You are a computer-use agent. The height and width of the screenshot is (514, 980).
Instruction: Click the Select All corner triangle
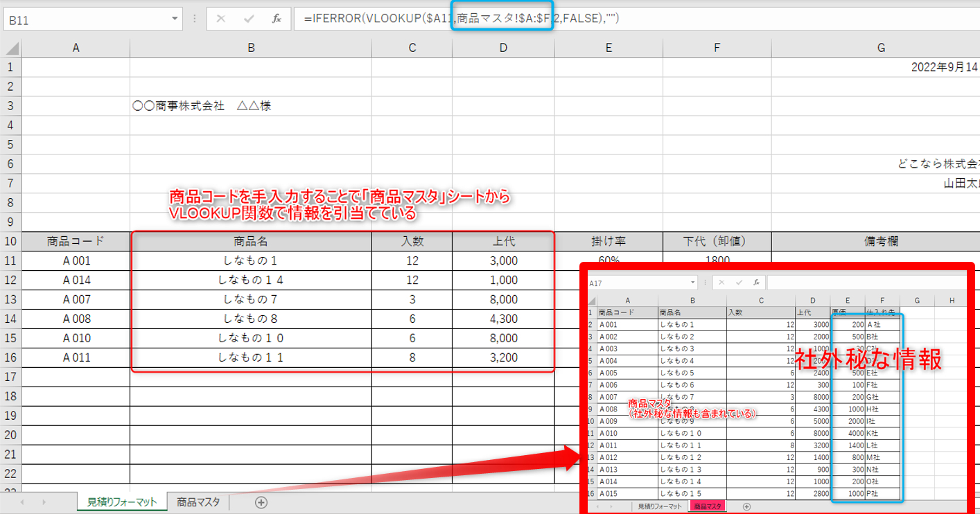pos(11,48)
